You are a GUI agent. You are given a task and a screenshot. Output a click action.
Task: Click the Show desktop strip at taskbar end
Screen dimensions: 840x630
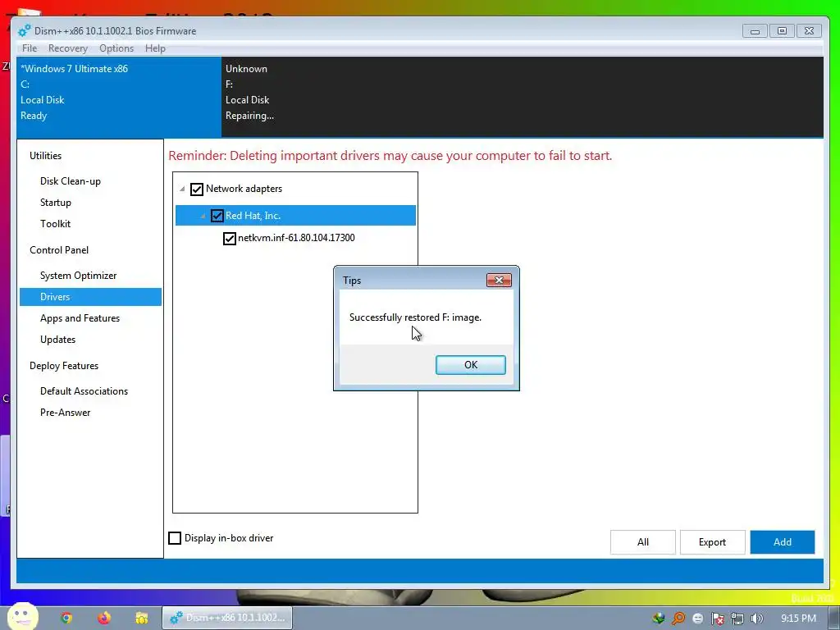[x=834, y=619]
